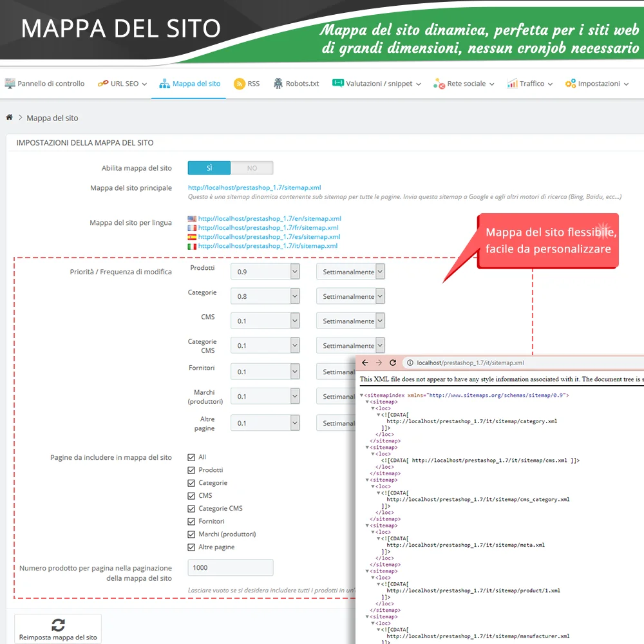Click the Valutazioni / snippet star icon
Screen dimensions: 644x644
[x=337, y=83]
